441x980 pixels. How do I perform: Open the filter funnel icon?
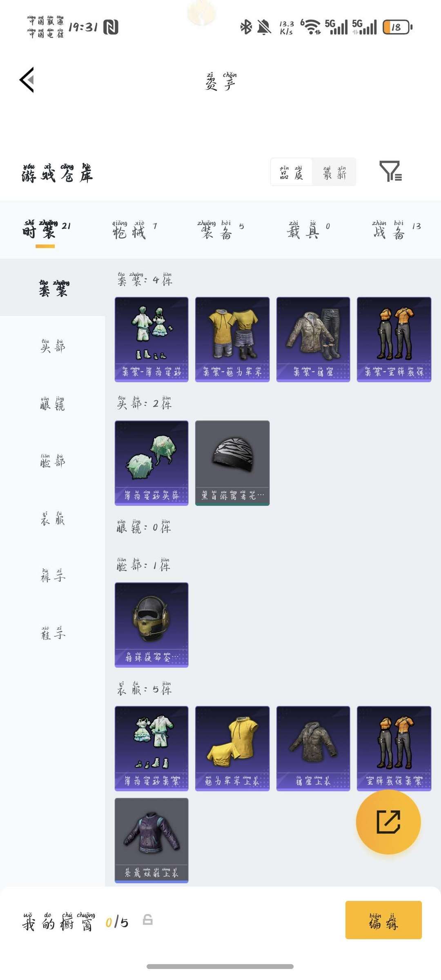[x=391, y=171]
